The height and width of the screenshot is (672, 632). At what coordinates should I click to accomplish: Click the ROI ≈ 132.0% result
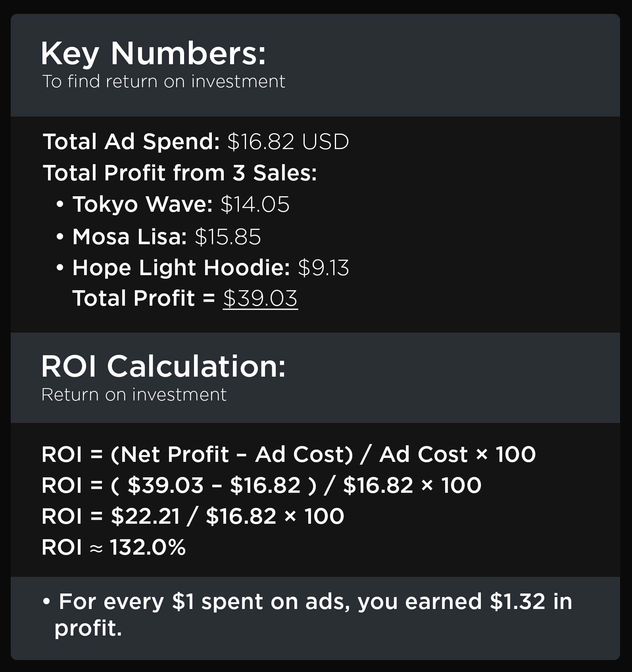pyautogui.click(x=113, y=547)
